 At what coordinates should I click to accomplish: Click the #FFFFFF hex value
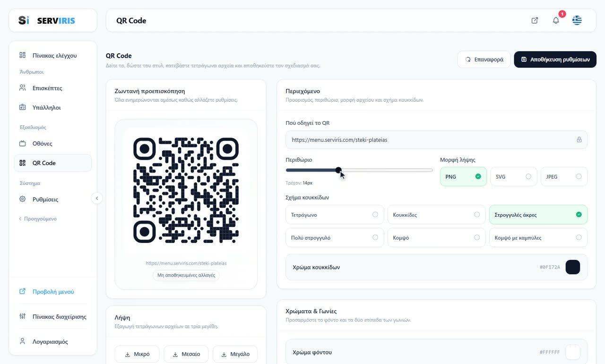550,352
